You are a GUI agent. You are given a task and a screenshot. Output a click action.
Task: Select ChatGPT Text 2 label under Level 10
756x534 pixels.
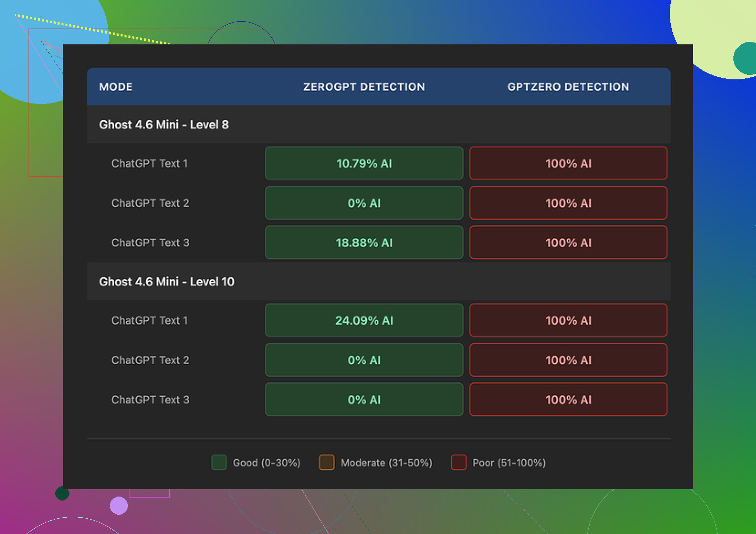150,360
